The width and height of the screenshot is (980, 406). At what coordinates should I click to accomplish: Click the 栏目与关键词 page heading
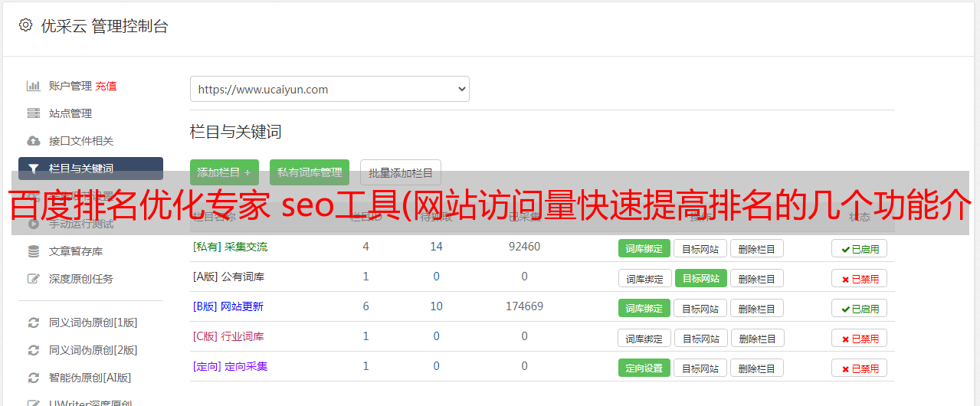pos(235,132)
